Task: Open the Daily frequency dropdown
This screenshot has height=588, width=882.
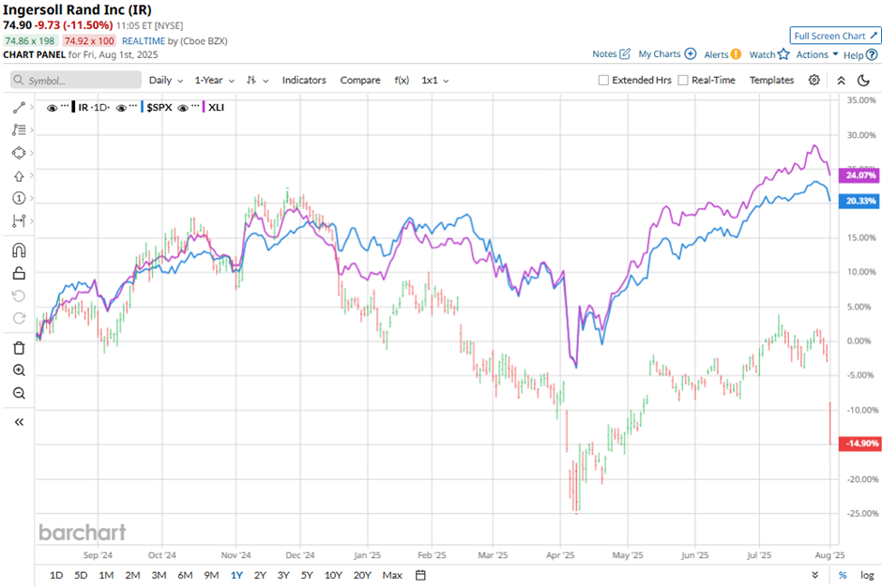Action: pyautogui.click(x=165, y=81)
